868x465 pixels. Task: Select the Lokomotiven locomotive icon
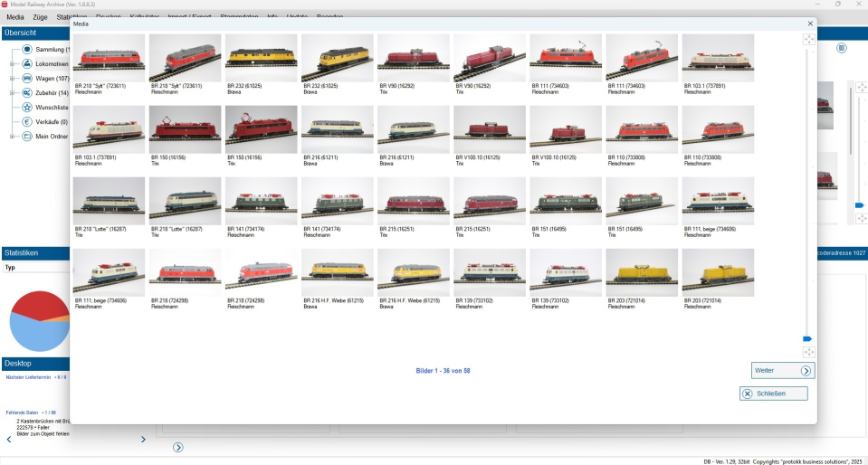(27, 64)
